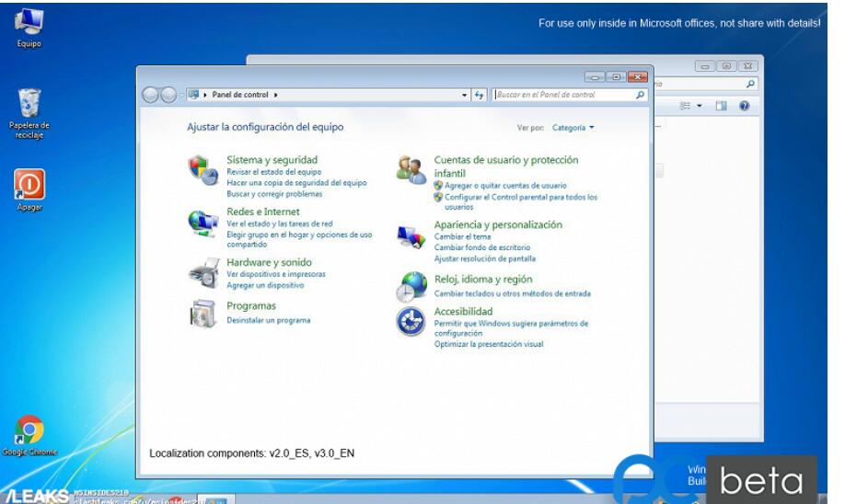Click the search magnifier in Panel de control
The height and width of the screenshot is (504, 845).
640,95
